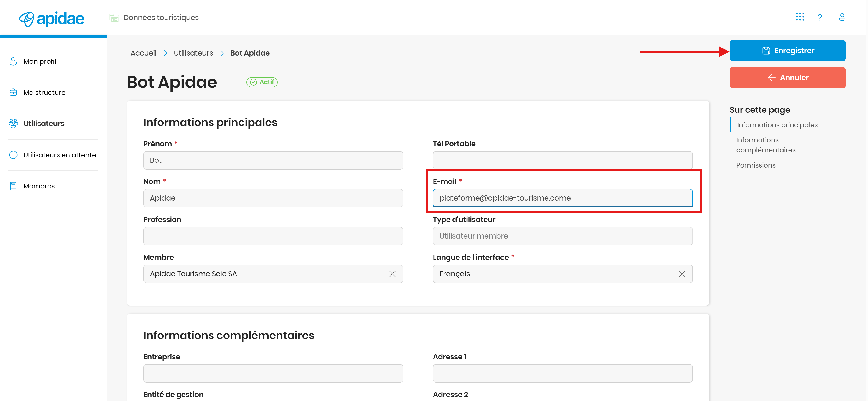Screen dimensions: 868x401
Task: Click the Ma structure briefcase icon
Action: (x=13, y=92)
